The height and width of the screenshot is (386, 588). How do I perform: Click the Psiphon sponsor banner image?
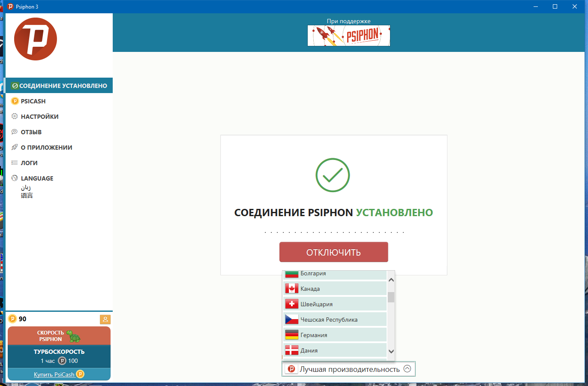coord(349,36)
